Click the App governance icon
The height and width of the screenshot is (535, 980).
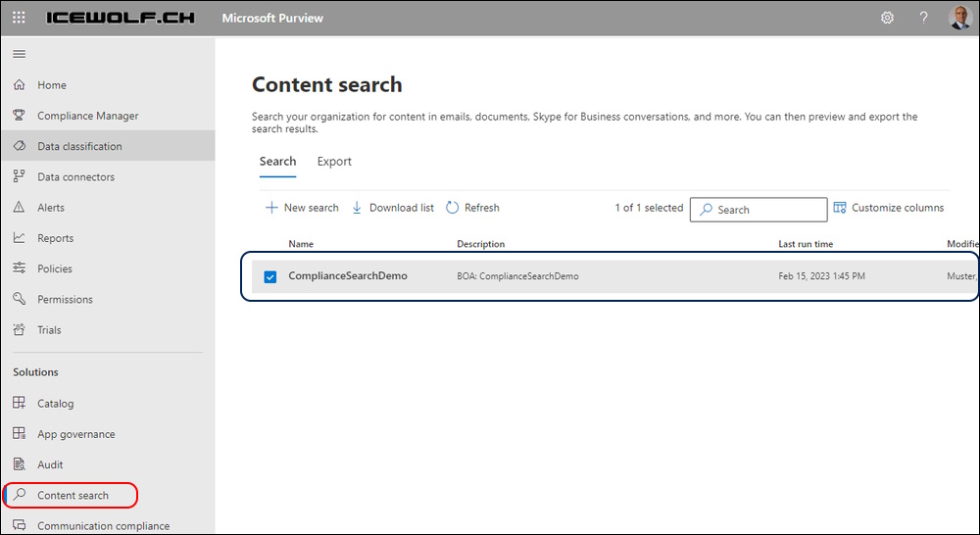coord(20,434)
